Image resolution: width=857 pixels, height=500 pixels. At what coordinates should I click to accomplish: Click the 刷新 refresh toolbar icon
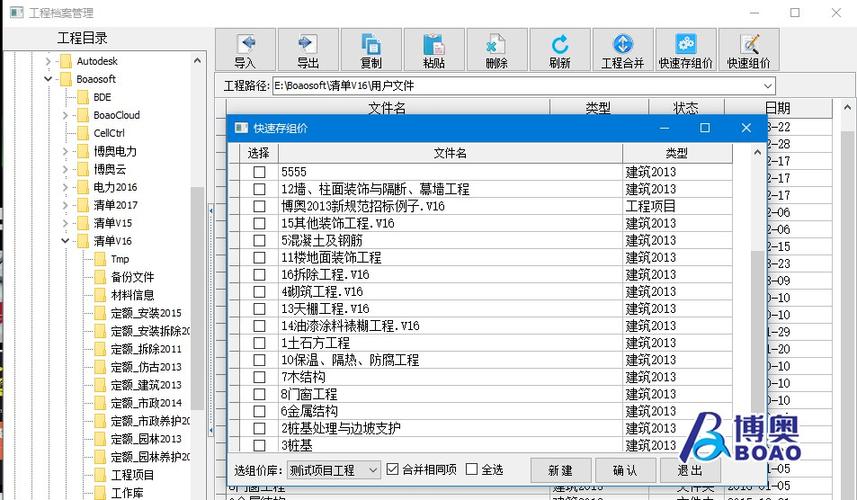[560, 50]
